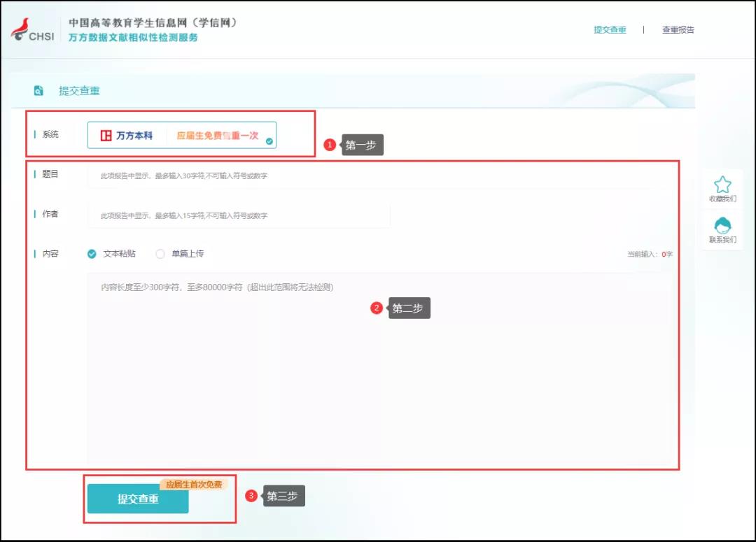Select the 文本粘贴 radio option
Viewport: 756px width, 542px height.
click(x=91, y=254)
